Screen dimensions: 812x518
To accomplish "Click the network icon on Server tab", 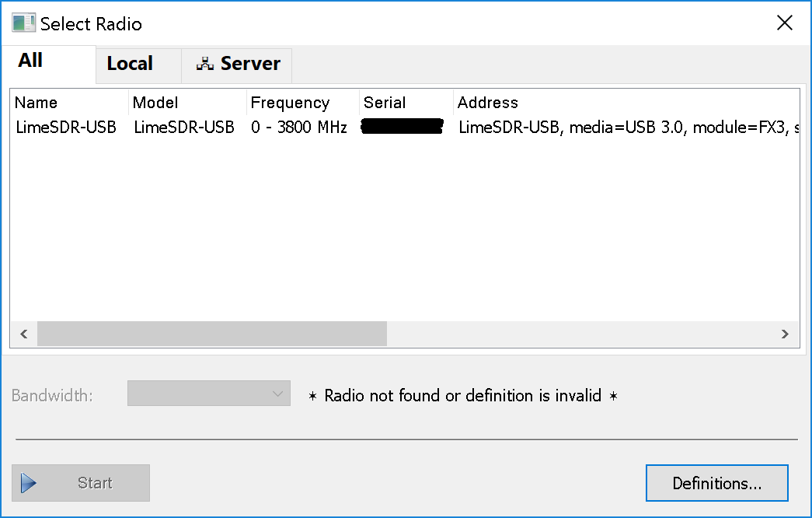I will click(x=204, y=63).
